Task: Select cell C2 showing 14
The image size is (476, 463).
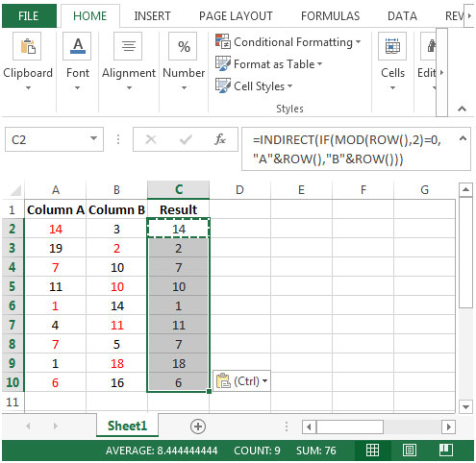Action: pyautogui.click(x=179, y=229)
